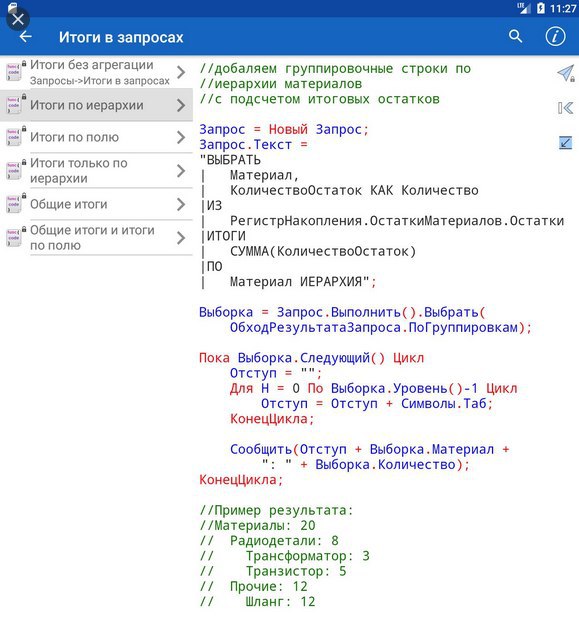This screenshot has width=579, height=627.
Task: Click comment line 'Трансформатор: 3'
Action: [x=307, y=556]
